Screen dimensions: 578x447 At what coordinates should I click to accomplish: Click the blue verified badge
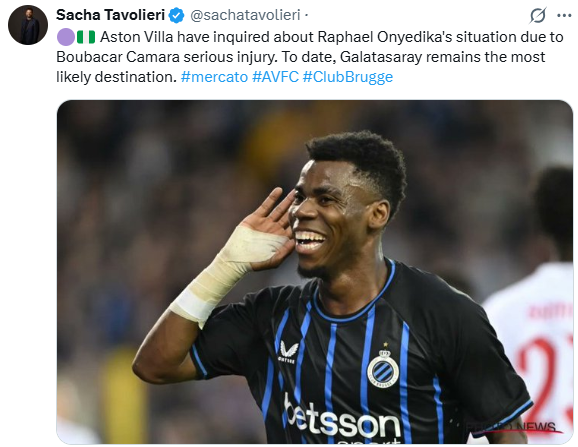(x=177, y=15)
